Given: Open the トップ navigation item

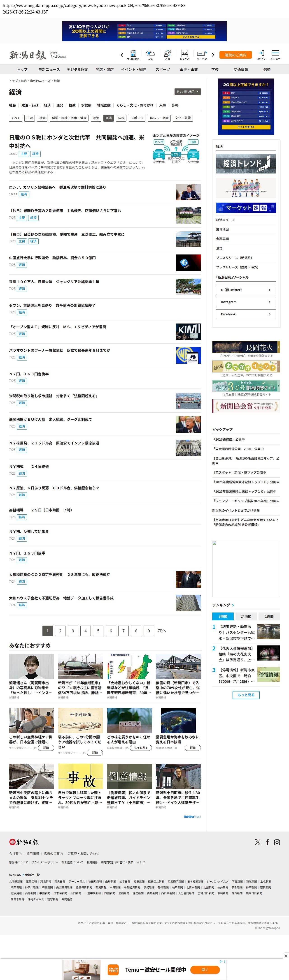Looking at the screenshot, I should click(x=22, y=70).
